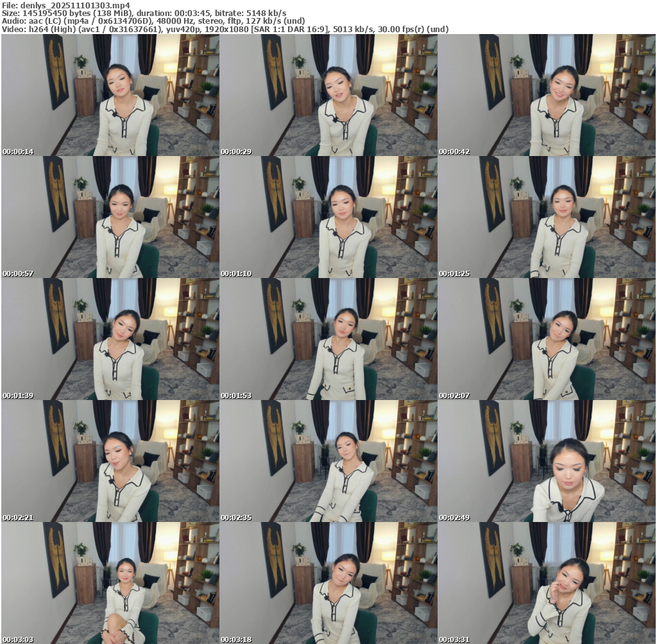The width and height of the screenshot is (657, 644).
Task: Select the thumbnail stamped 00:00:14
Action: click(110, 95)
